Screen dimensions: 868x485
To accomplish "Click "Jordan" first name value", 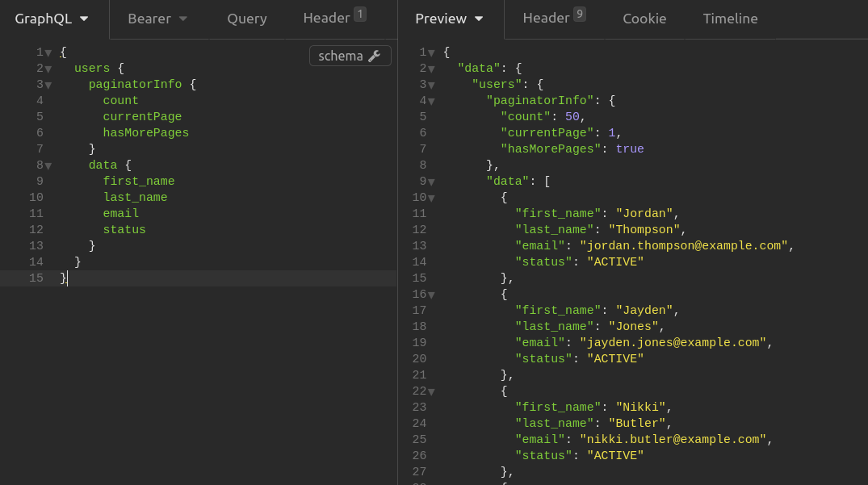I will (644, 214).
